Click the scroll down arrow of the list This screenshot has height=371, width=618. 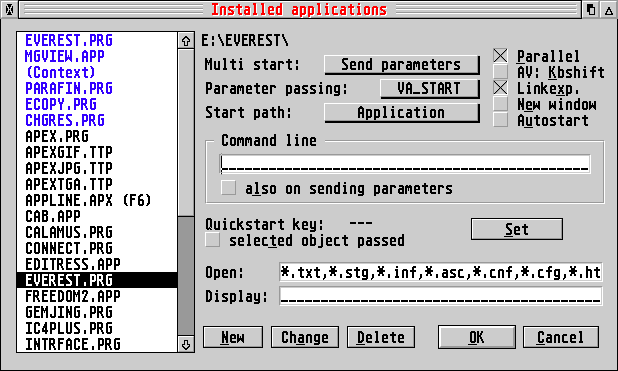point(186,344)
